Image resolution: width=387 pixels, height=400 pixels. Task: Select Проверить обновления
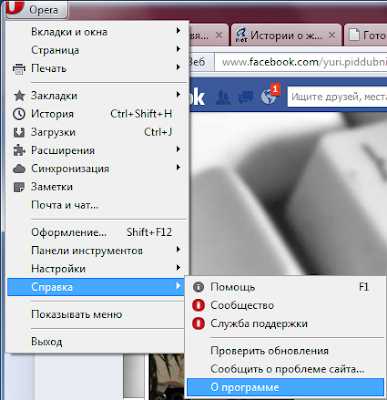click(x=285, y=351)
